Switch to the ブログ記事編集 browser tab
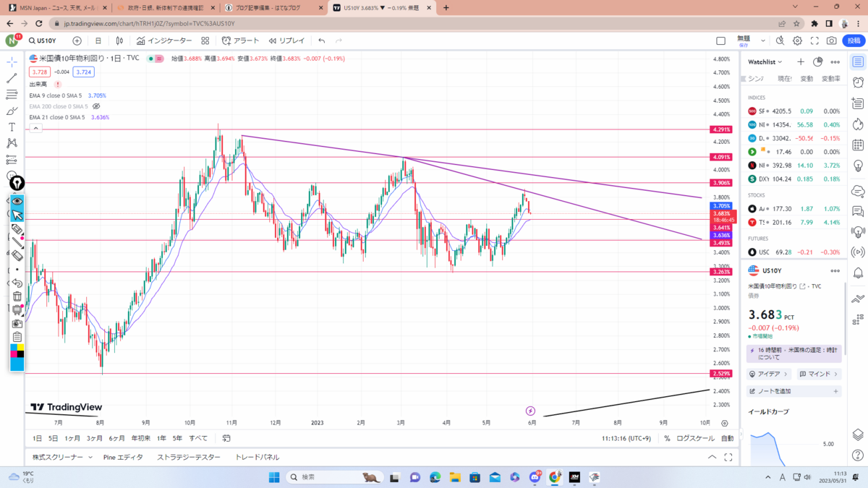This screenshot has height=488, width=868. tap(273, 8)
